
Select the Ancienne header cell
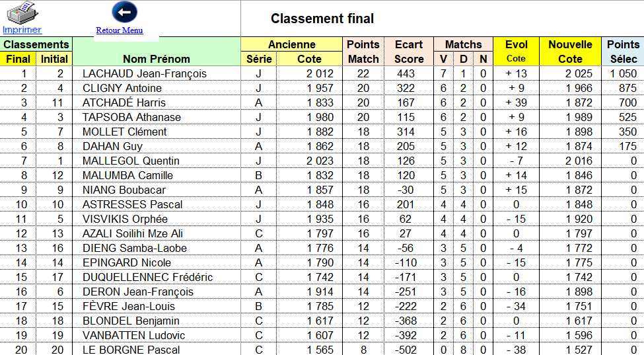coord(291,44)
